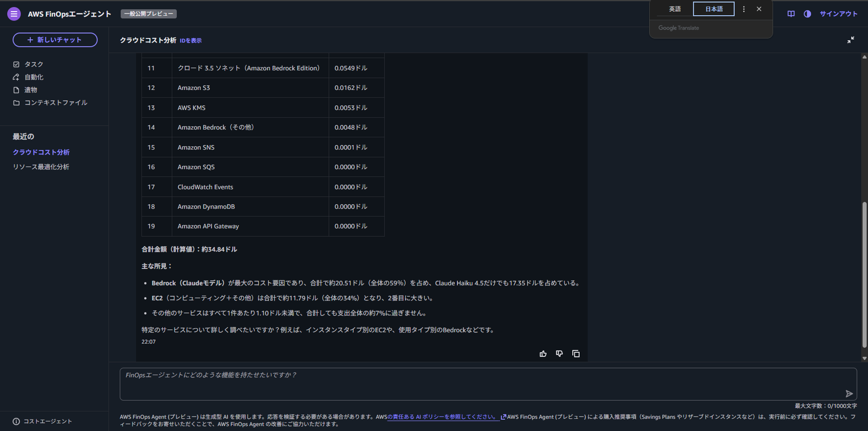Select the AWS KMS table cell
Screen dimensions: 868x431
click(250, 107)
